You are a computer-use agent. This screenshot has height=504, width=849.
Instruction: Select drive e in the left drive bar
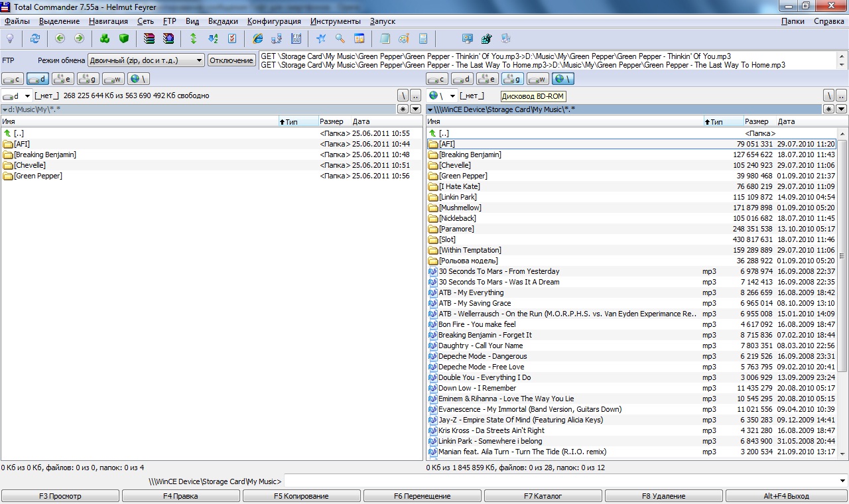pyautogui.click(x=63, y=79)
